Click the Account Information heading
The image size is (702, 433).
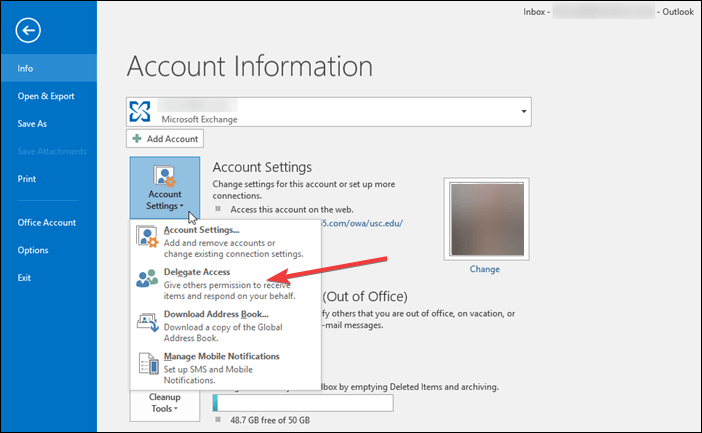coord(250,66)
